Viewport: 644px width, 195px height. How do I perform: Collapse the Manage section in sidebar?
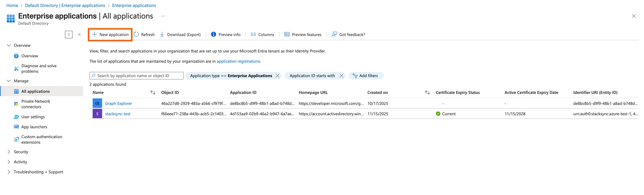9,81
